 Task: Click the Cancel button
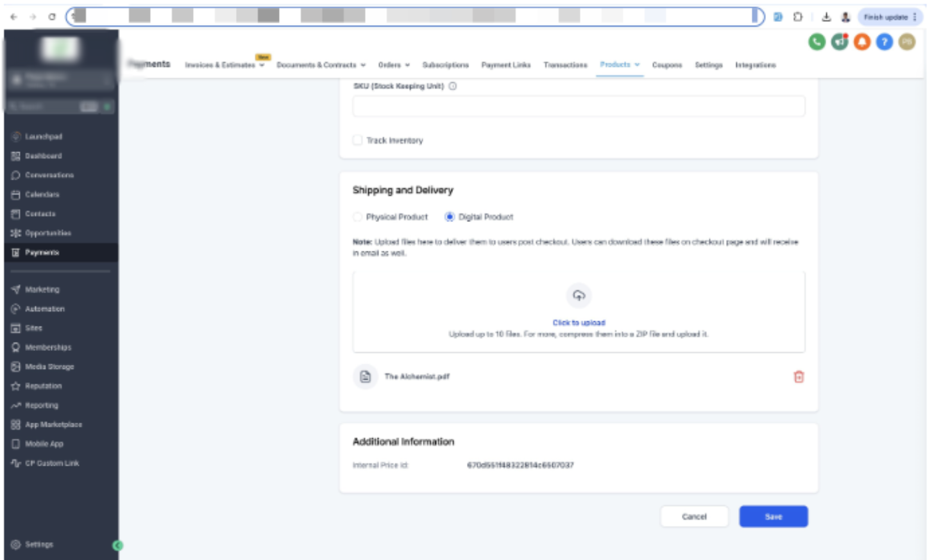(694, 516)
